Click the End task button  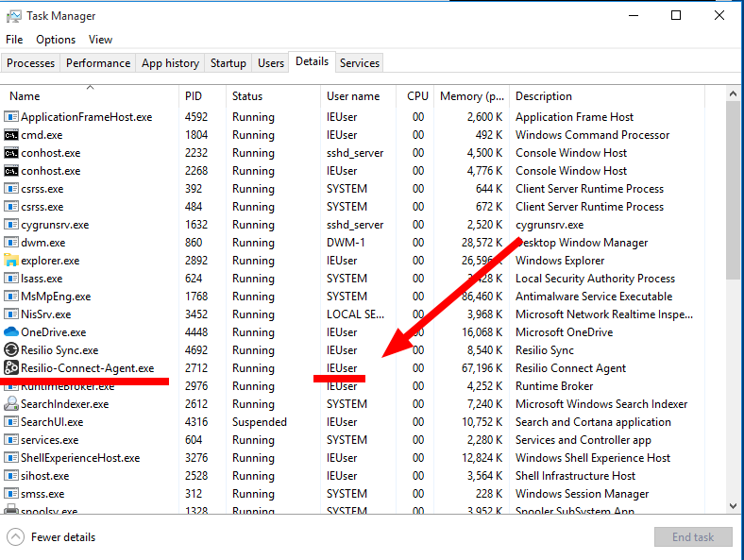693,537
